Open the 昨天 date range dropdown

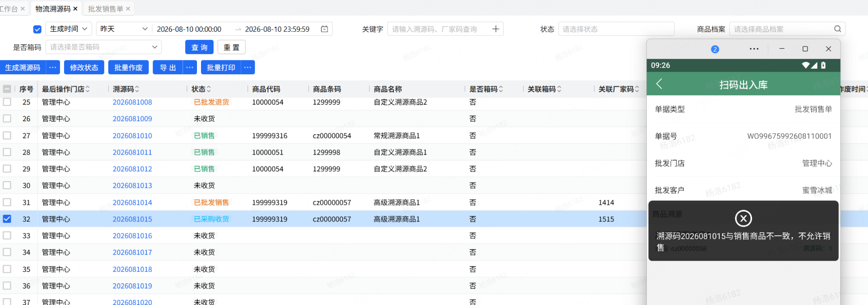click(124, 29)
